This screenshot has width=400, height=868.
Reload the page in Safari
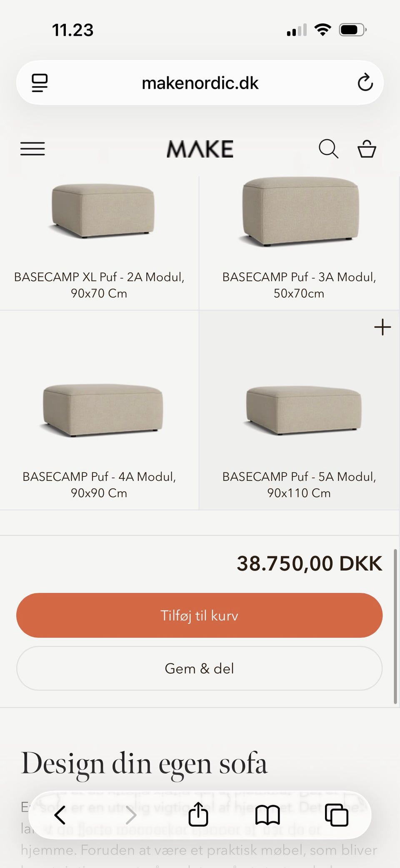365,82
